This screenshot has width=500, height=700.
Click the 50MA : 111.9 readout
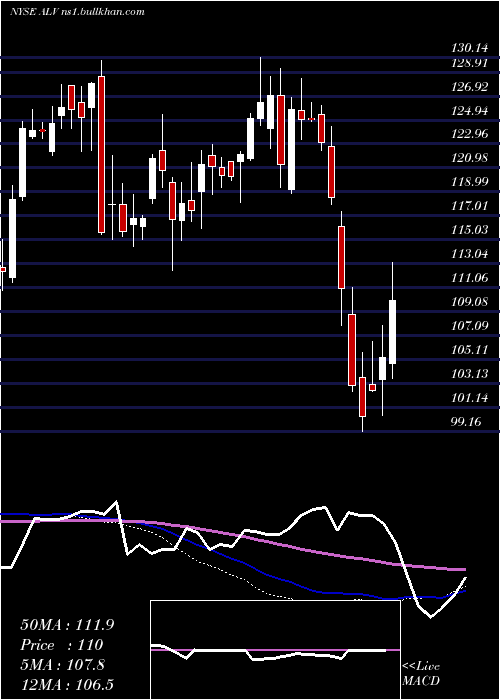tap(67, 625)
